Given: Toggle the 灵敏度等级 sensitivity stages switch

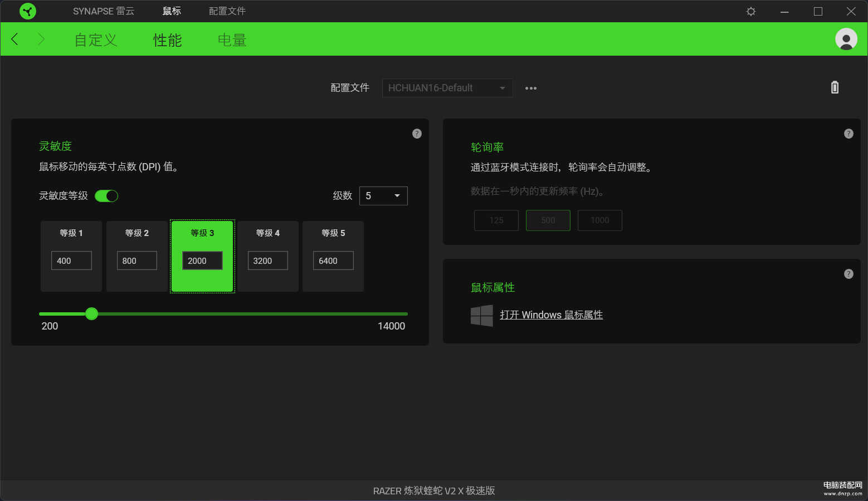Looking at the screenshot, I should 106,196.
